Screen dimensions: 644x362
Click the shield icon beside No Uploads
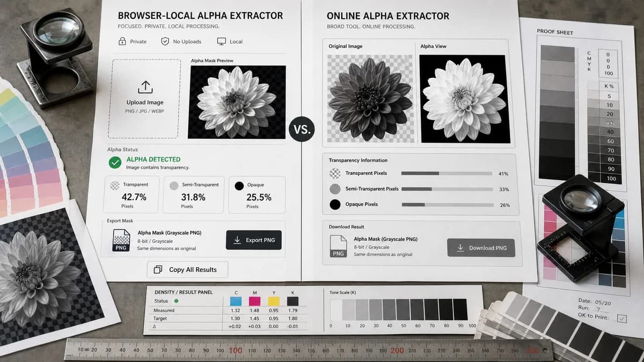point(165,41)
